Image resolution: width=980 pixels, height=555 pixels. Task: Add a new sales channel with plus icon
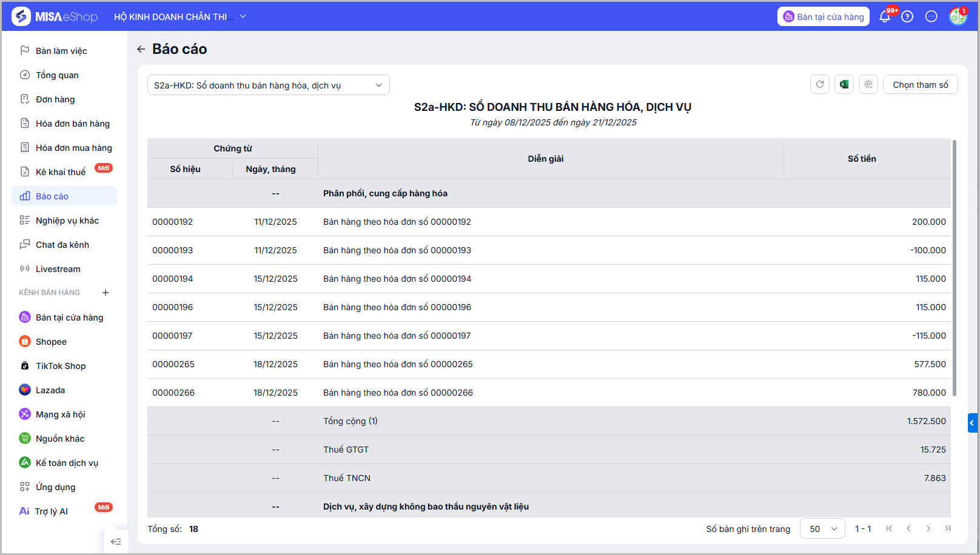(x=106, y=293)
